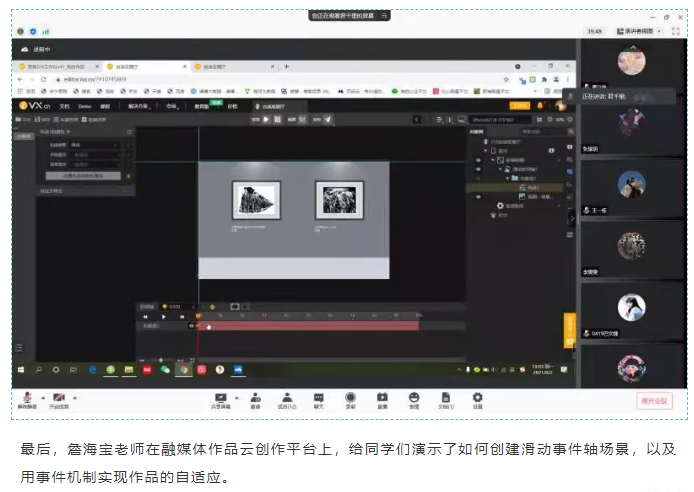Click the Windows start button in shared screen
Viewport: 694px width, 492px height.
click(20, 369)
